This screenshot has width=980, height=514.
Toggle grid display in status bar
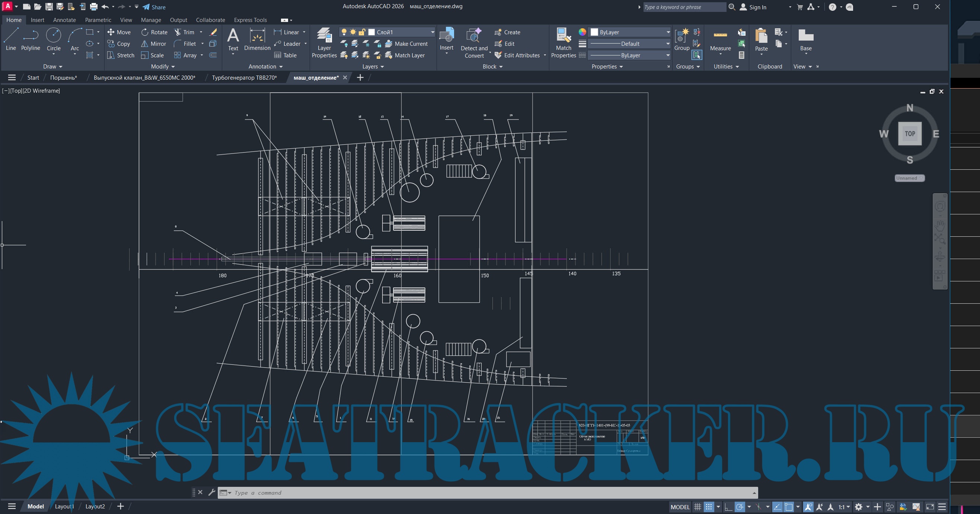point(698,507)
